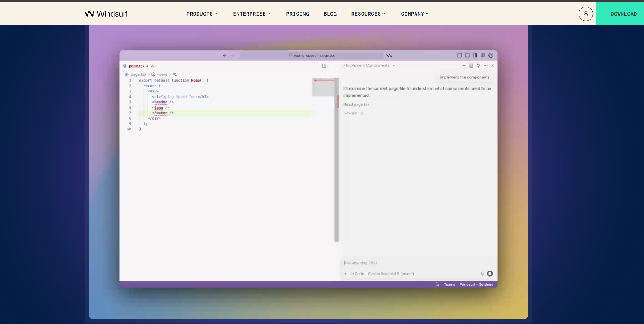Click the forward arrow in editor title bar
The width and height of the screenshot is (644, 324).
[x=233, y=56]
